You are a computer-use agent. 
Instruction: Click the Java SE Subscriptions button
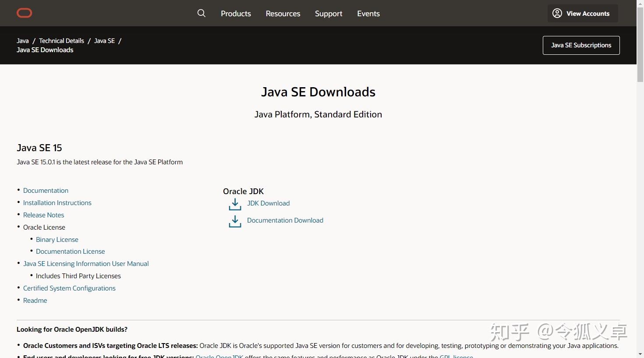pos(581,45)
